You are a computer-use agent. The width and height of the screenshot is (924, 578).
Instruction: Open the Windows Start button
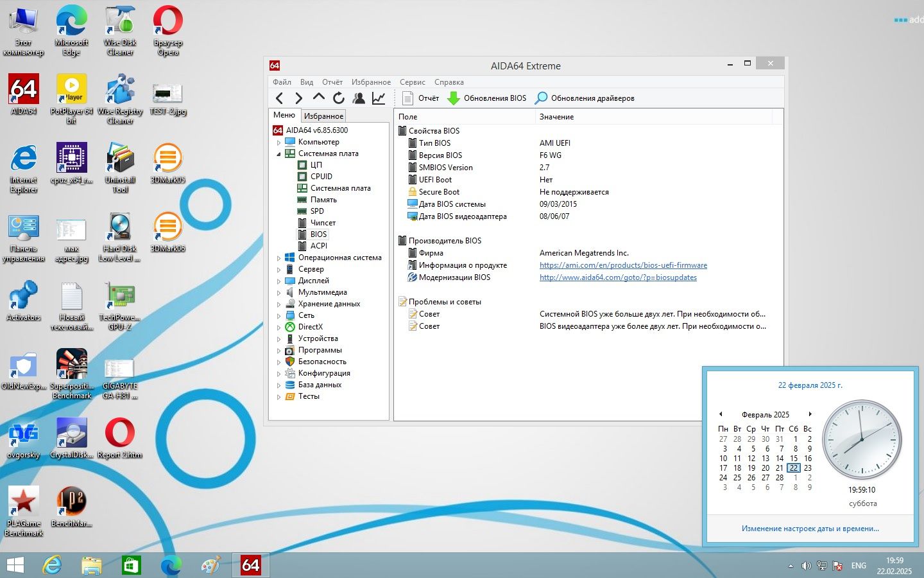point(15,565)
